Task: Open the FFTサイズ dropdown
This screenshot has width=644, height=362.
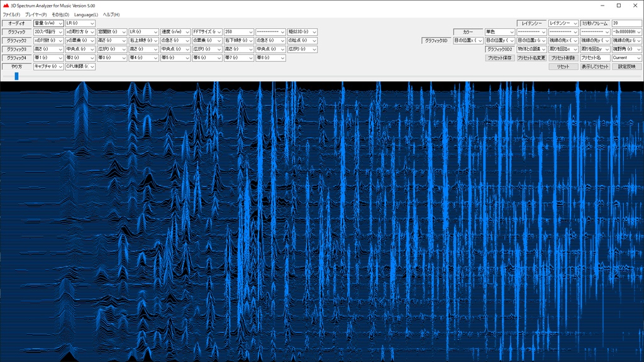Action: [x=207, y=32]
